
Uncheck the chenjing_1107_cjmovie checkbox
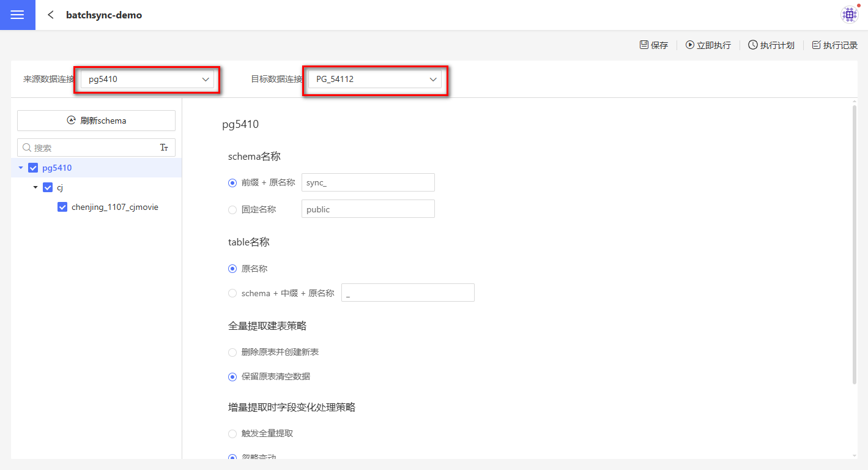tap(62, 207)
